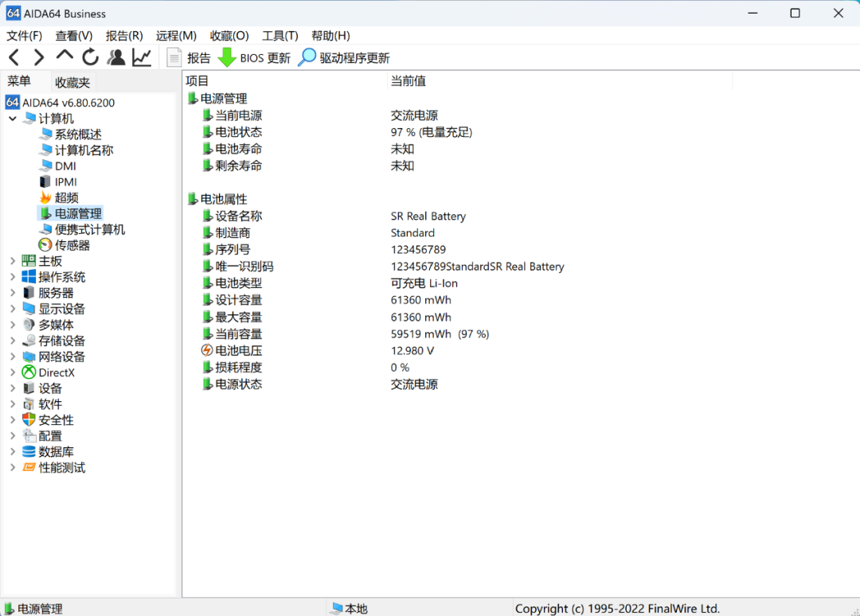Screen dimensions: 860x616
Task: Select DMI in the tree
Action: coord(59,166)
